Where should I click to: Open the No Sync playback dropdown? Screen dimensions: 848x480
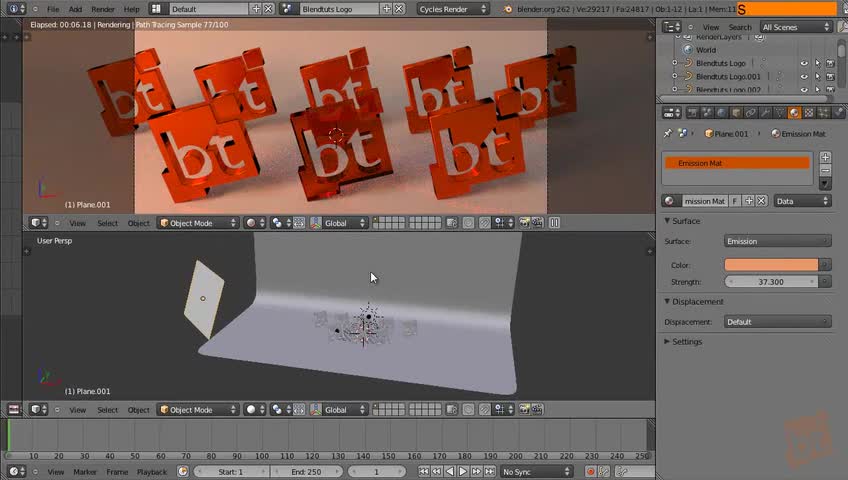click(x=536, y=471)
